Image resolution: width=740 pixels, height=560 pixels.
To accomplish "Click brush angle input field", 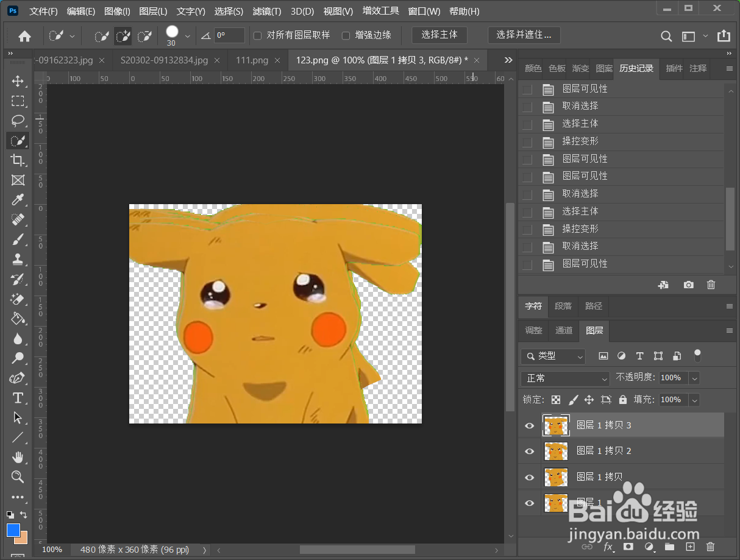I will point(230,35).
